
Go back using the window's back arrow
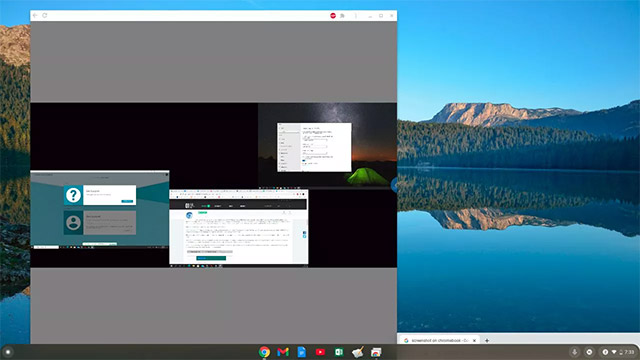35,16
